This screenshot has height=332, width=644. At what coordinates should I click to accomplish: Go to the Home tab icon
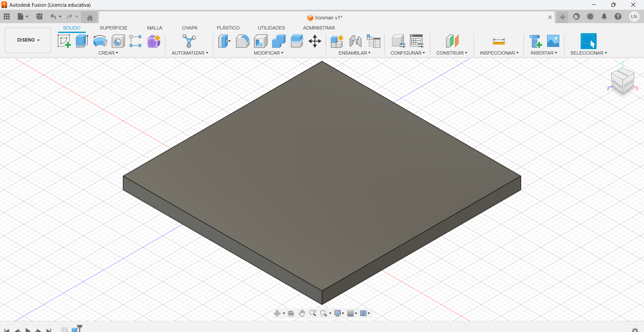90,18
